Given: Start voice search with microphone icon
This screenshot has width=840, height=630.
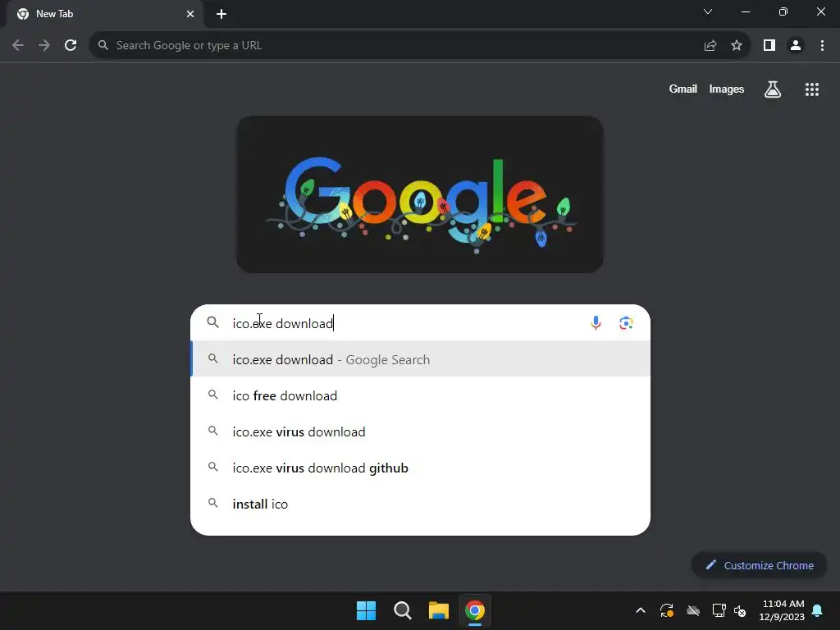Looking at the screenshot, I should coord(596,323).
